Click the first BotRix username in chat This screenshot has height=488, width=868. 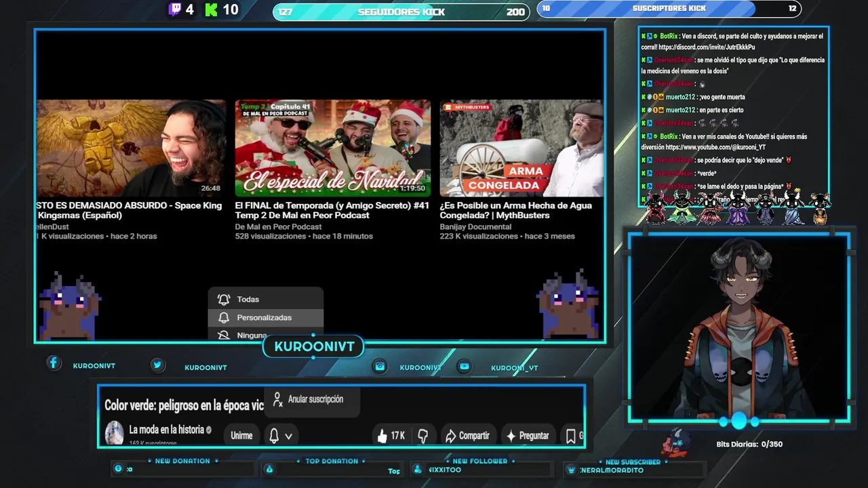(669, 36)
